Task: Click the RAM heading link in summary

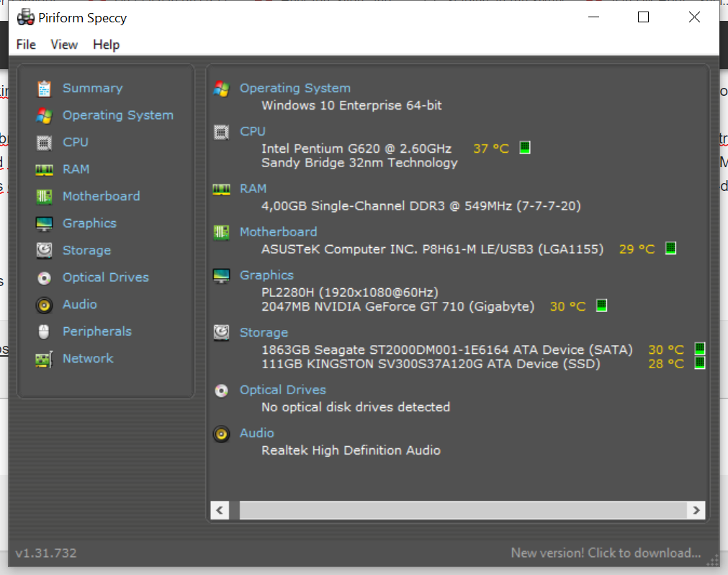Action: point(253,189)
